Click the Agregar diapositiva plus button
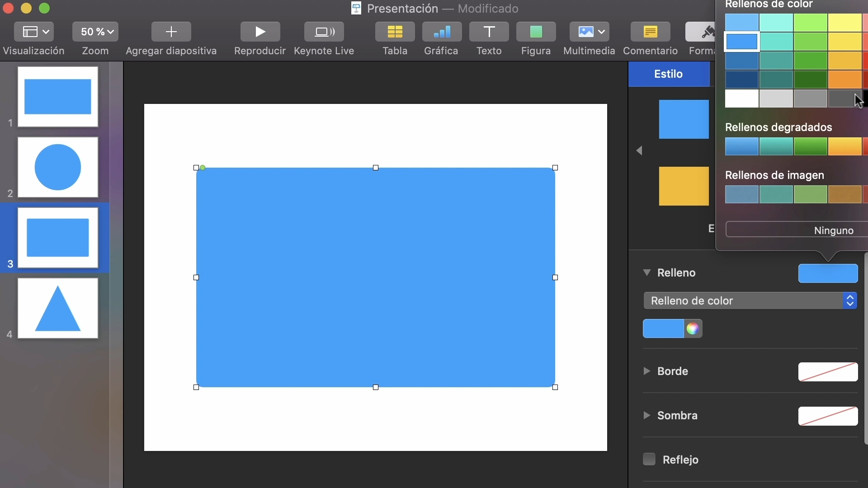Screen dimensions: 868x488 [171, 32]
